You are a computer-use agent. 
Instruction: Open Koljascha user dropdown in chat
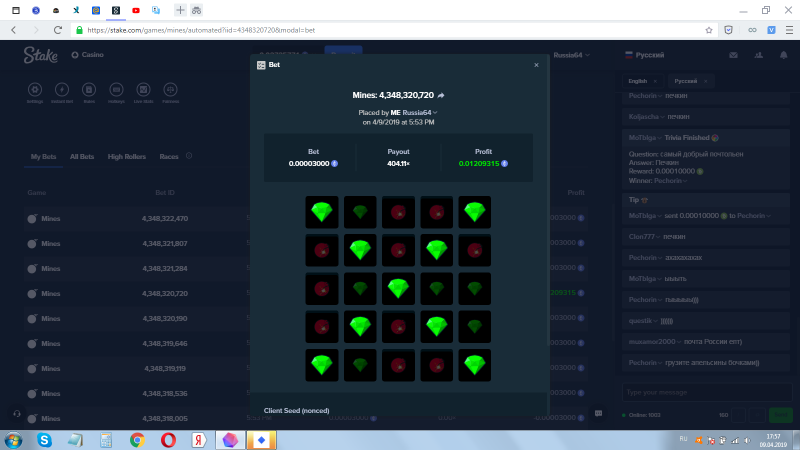[646, 117]
